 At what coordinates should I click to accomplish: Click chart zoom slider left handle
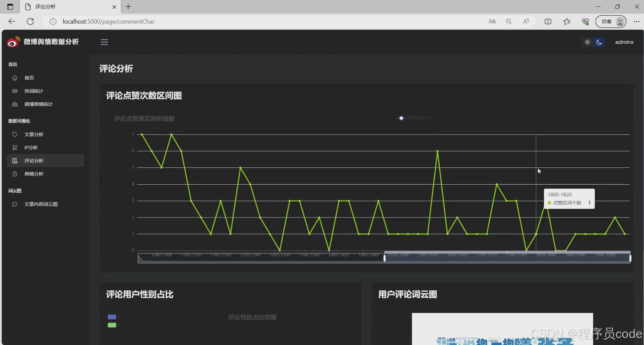(x=384, y=258)
